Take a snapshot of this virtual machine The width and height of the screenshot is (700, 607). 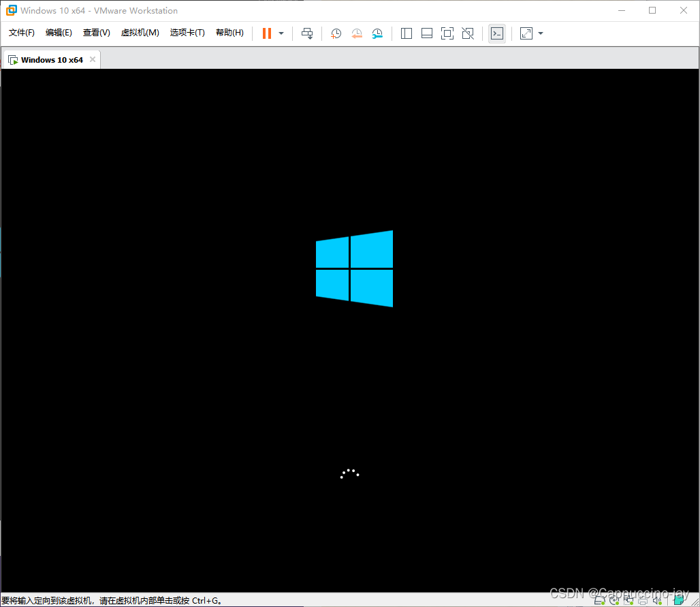(336, 33)
